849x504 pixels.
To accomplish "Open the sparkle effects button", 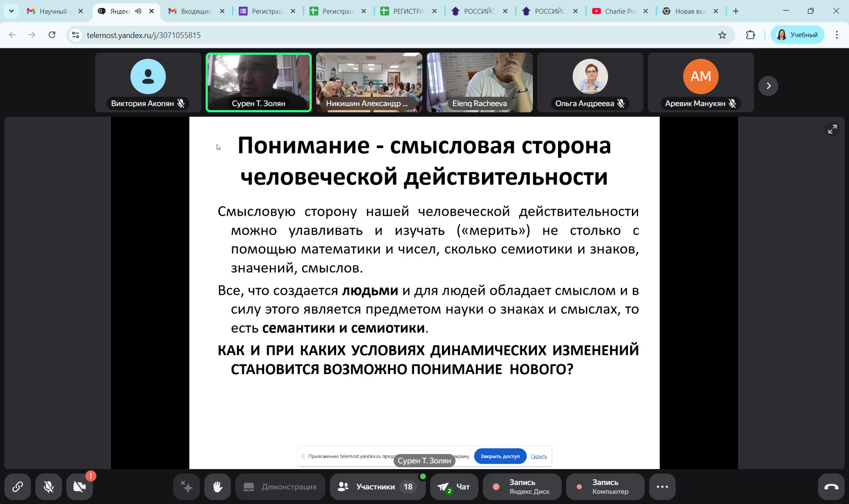I will click(x=187, y=487).
